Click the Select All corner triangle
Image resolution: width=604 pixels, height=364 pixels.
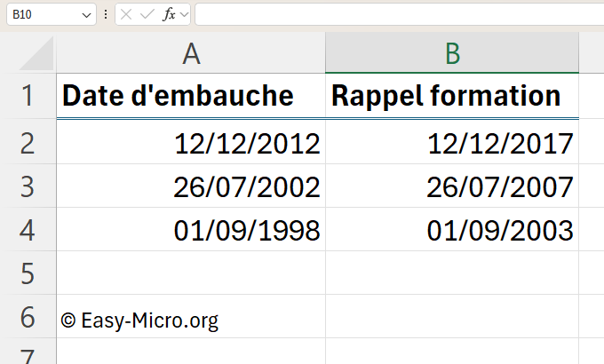click(x=37, y=53)
